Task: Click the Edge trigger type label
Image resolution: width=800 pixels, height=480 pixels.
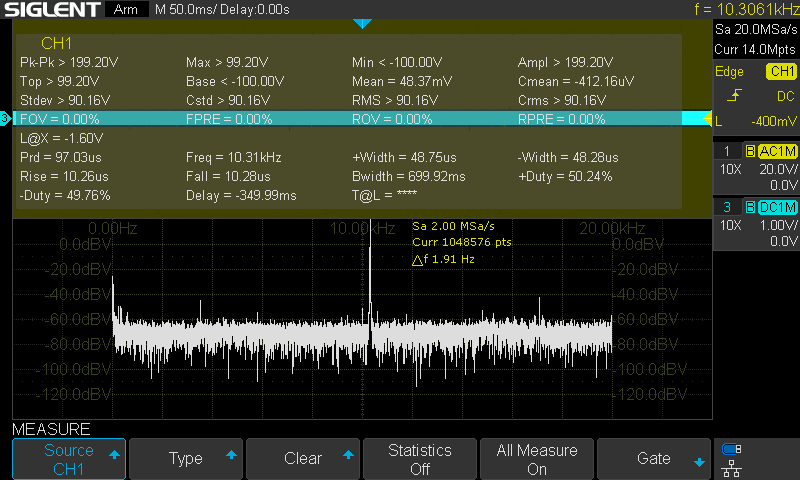Action: click(x=729, y=71)
